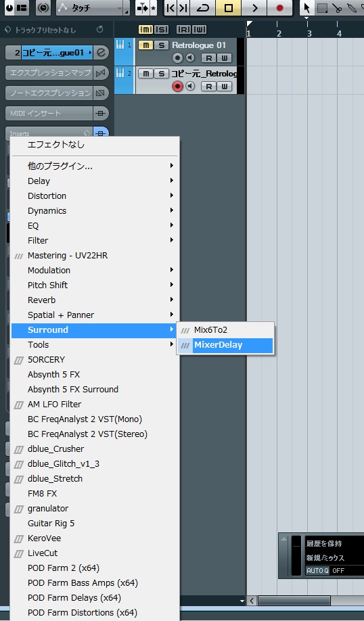
Task: Expand the Reverb submenu
Action: 95,300
